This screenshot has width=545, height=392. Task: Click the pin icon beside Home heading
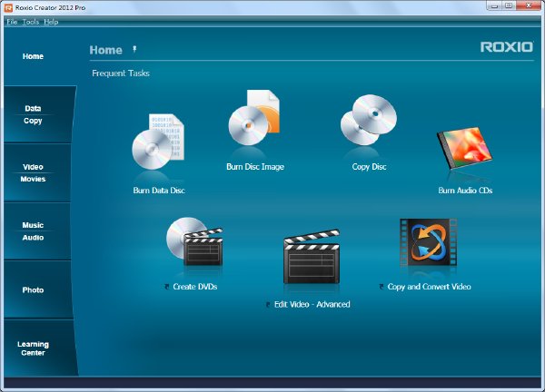134,49
